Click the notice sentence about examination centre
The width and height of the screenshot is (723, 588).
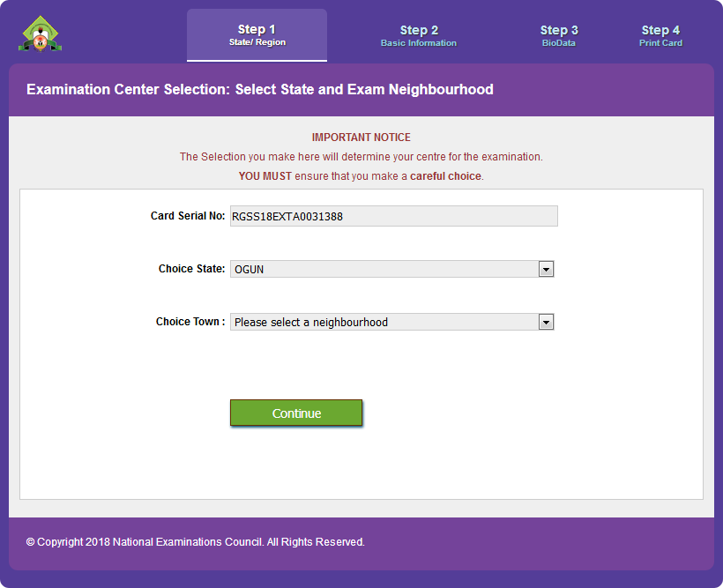pyautogui.click(x=361, y=157)
